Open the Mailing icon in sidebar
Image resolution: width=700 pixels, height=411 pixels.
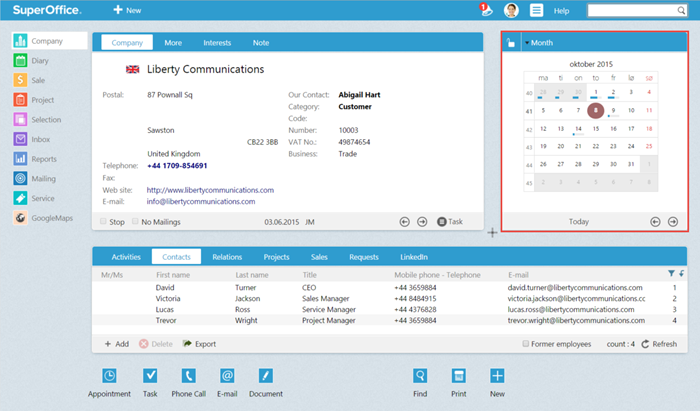(20, 178)
